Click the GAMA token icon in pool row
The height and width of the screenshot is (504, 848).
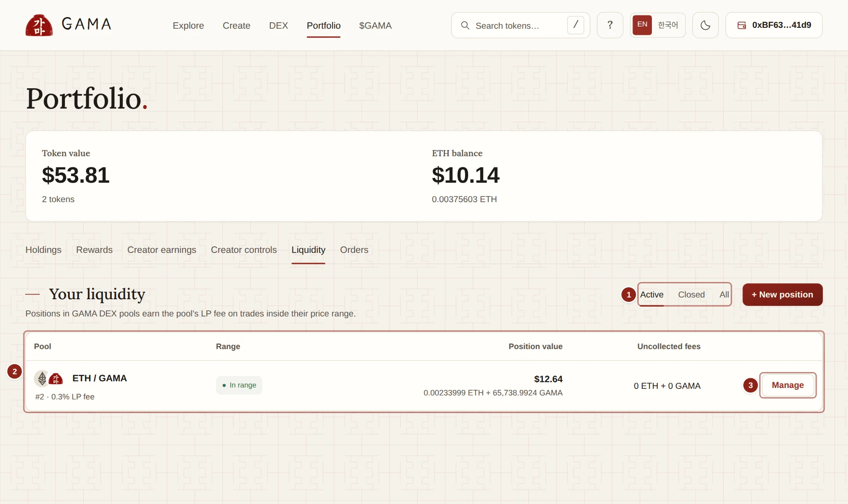56,379
